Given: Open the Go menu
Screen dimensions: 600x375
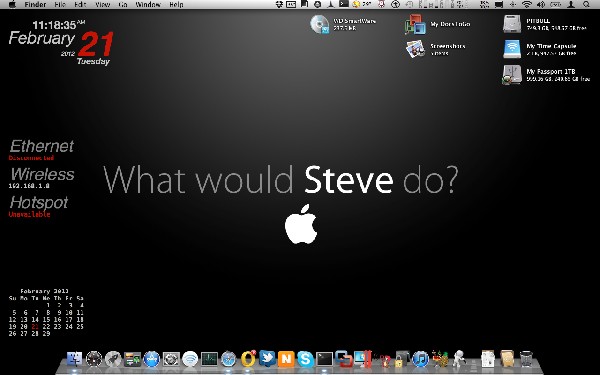Looking at the screenshot, I should [123, 5].
